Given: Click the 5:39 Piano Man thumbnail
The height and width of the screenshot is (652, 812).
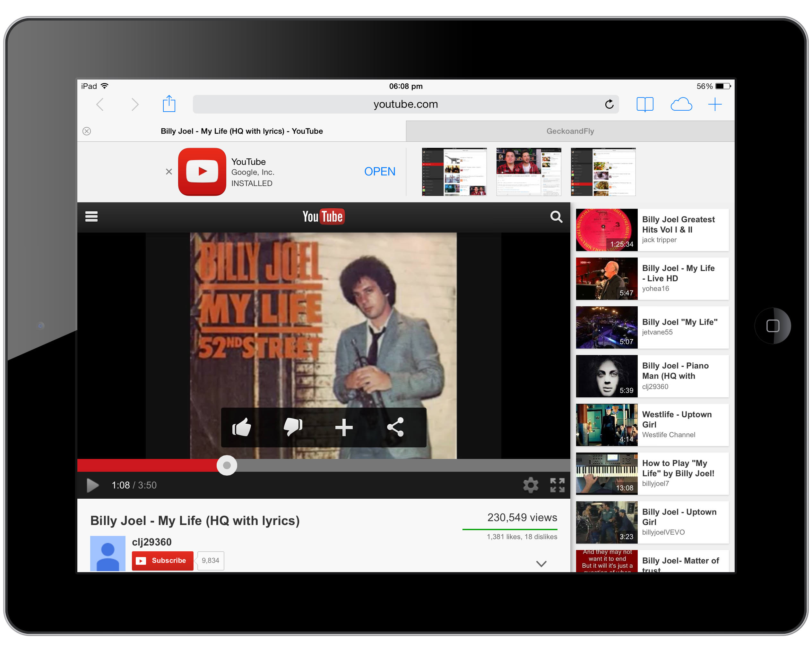Looking at the screenshot, I should click(607, 376).
